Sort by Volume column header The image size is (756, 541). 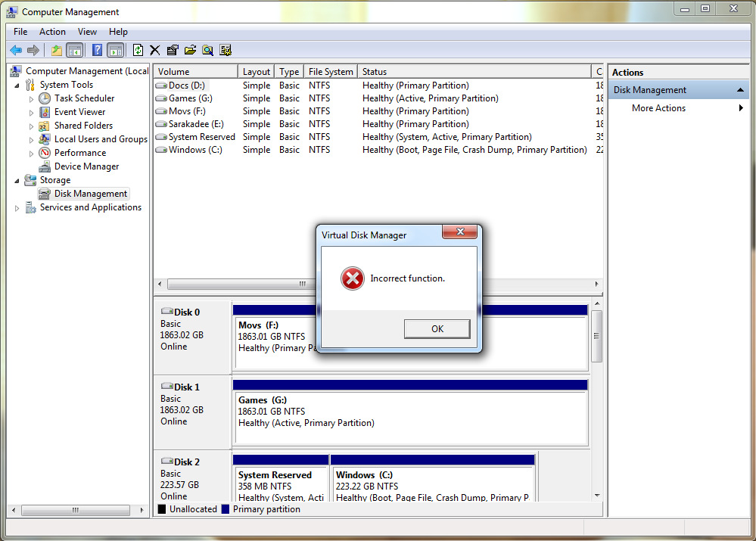tap(196, 71)
